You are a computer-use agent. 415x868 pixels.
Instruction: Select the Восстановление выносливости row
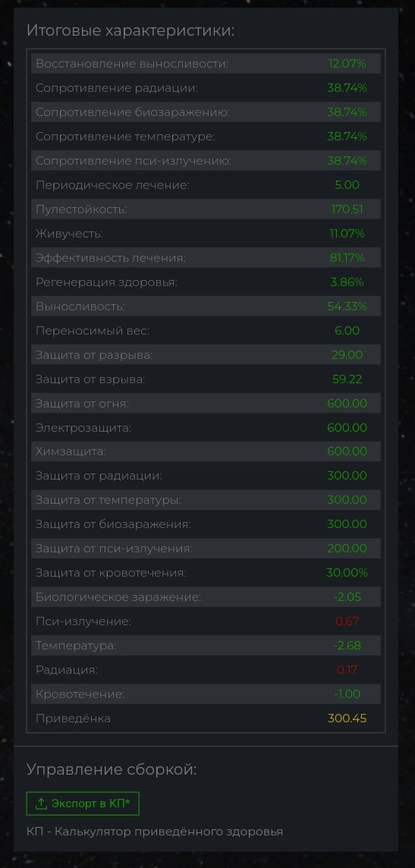(x=206, y=64)
